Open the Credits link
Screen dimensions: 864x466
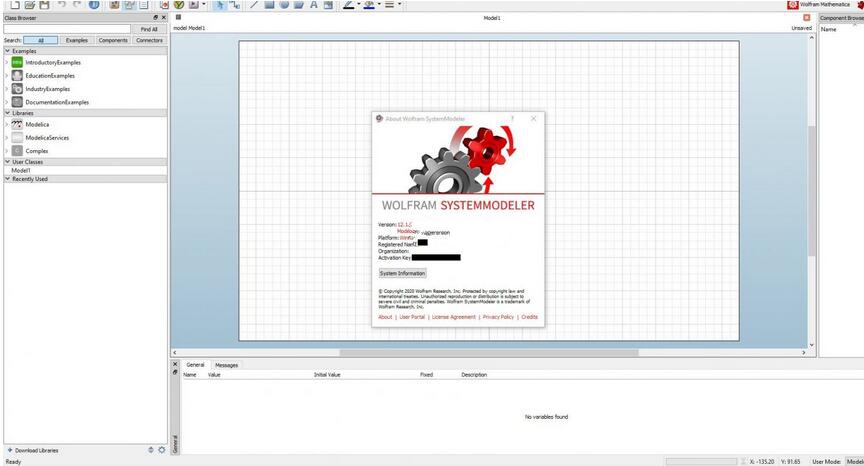click(530, 317)
